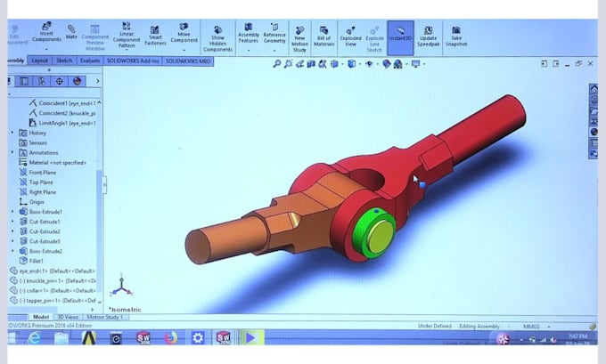Click Reference Geometry tool
Image resolution: width=606 pixels, height=364 pixels.
274,32
